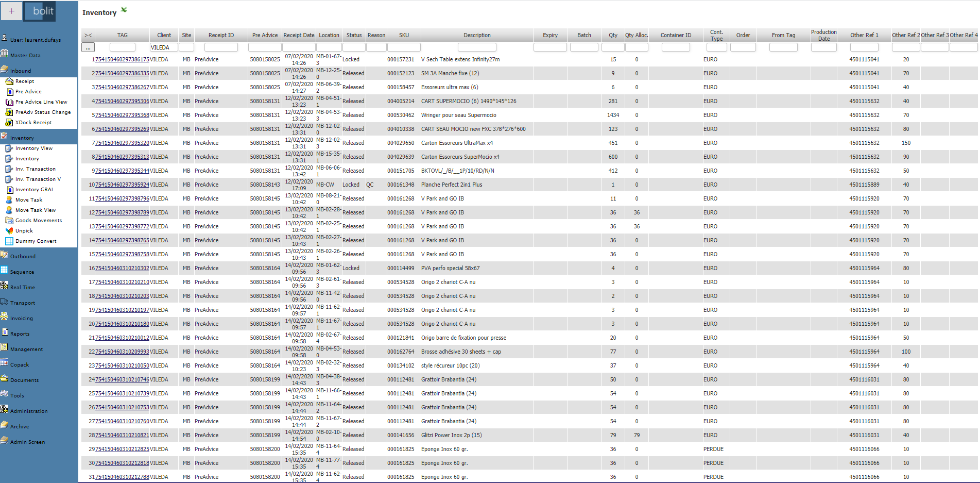Click SKU cell 000114499

(401, 268)
